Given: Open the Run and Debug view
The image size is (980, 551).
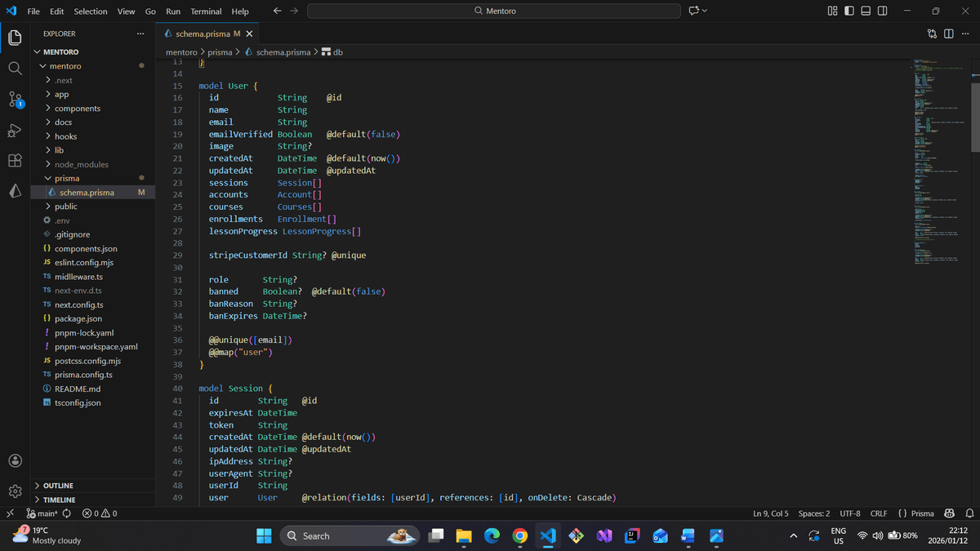Looking at the screenshot, I should click(x=15, y=131).
